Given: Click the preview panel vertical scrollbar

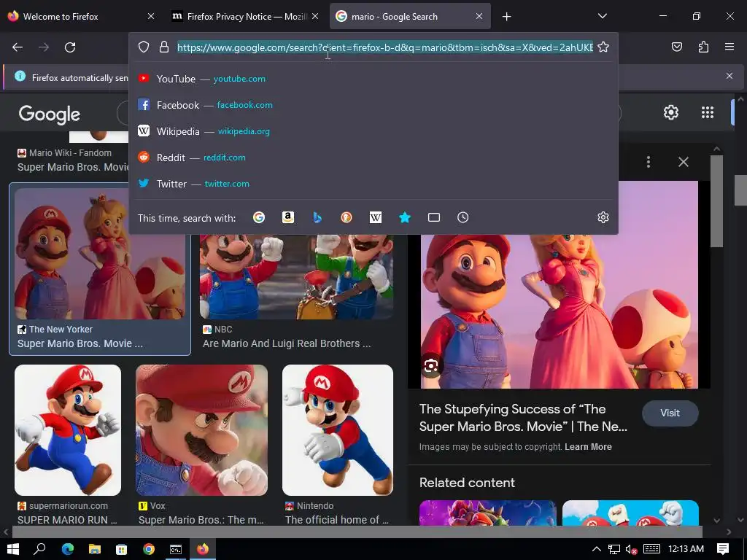Looking at the screenshot, I should [x=716, y=201].
